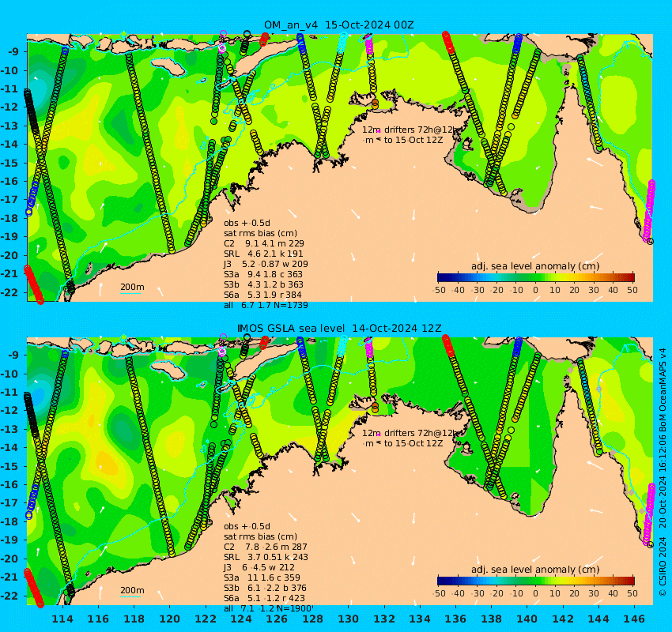Click longitude axis label '146'
The width and height of the screenshot is (672, 632).
pyautogui.click(x=634, y=619)
